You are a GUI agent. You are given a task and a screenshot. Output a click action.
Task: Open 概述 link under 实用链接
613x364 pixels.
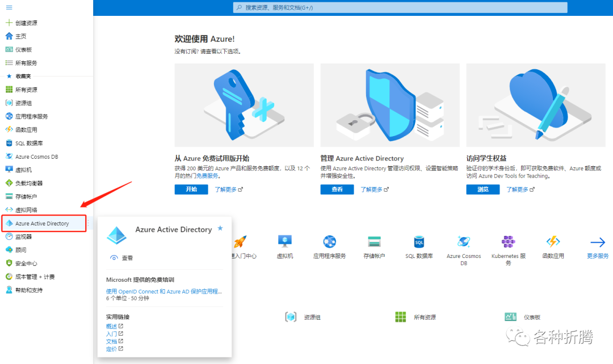pos(114,326)
